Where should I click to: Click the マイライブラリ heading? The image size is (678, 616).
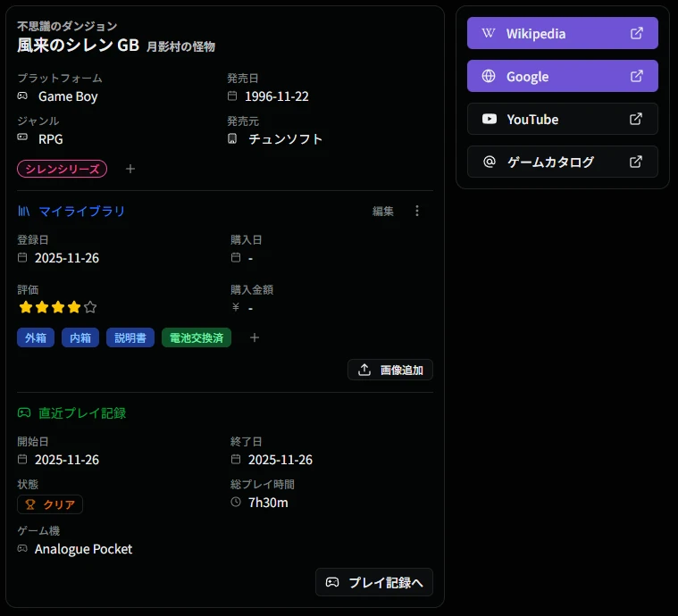pos(81,211)
